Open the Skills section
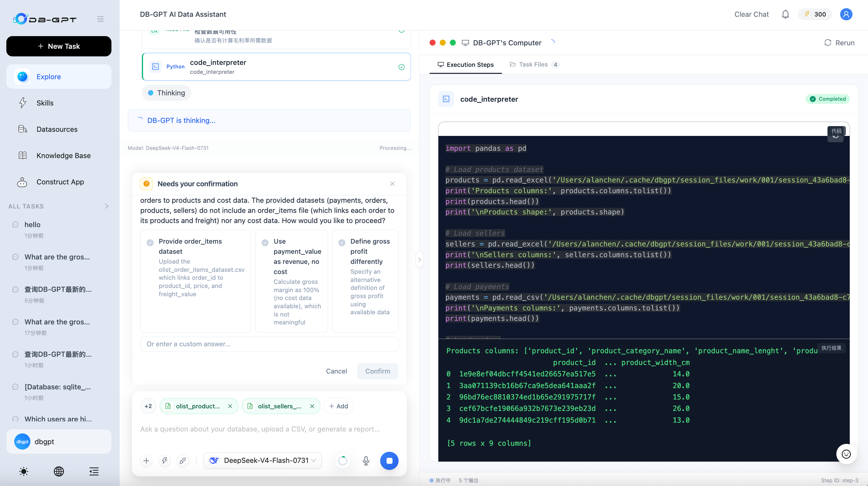Image resolution: width=868 pixels, height=486 pixels. coord(59,103)
